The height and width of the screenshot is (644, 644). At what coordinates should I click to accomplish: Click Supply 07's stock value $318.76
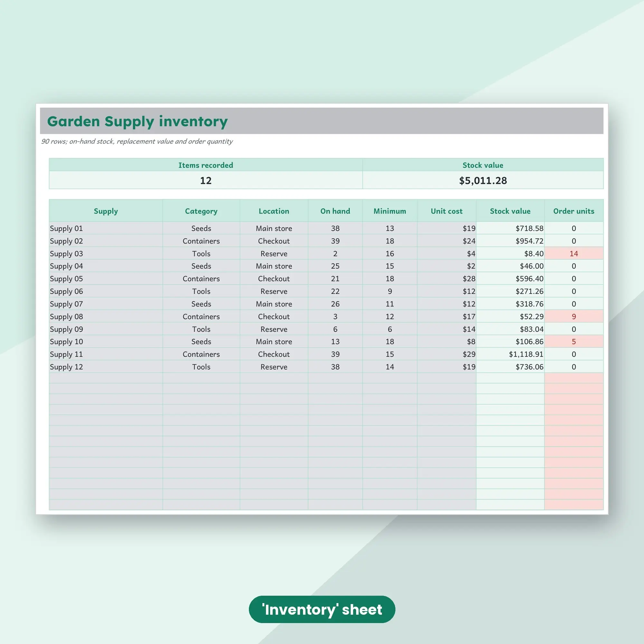click(x=510, y=304)
